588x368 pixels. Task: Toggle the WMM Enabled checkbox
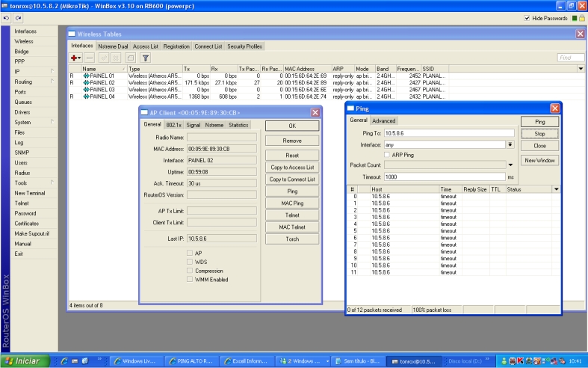pos(190,280)
